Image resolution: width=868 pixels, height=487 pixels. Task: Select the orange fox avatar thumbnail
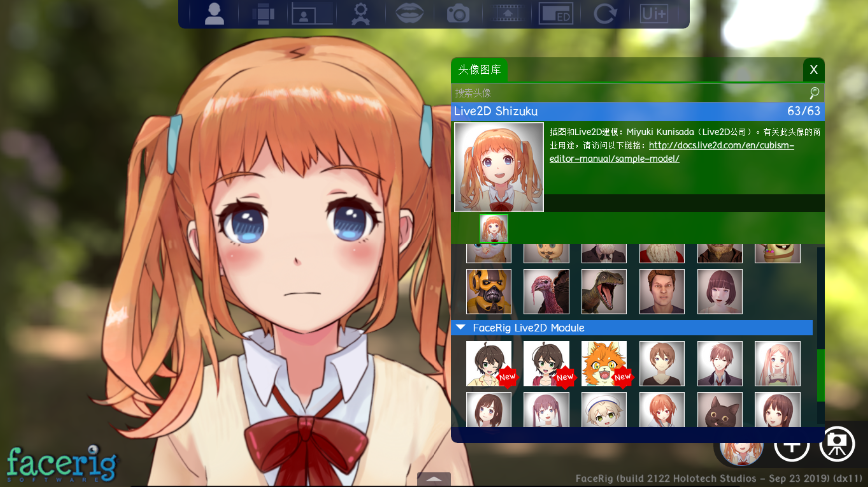click(604, 363)
